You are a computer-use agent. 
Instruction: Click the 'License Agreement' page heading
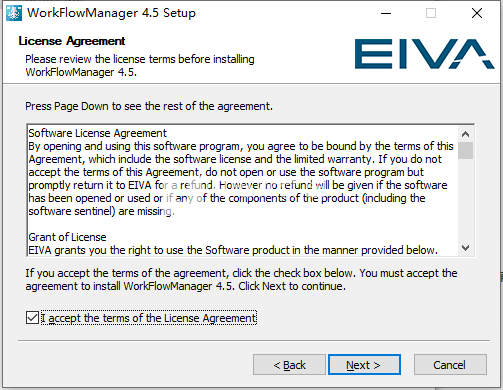tap(72, 41)
